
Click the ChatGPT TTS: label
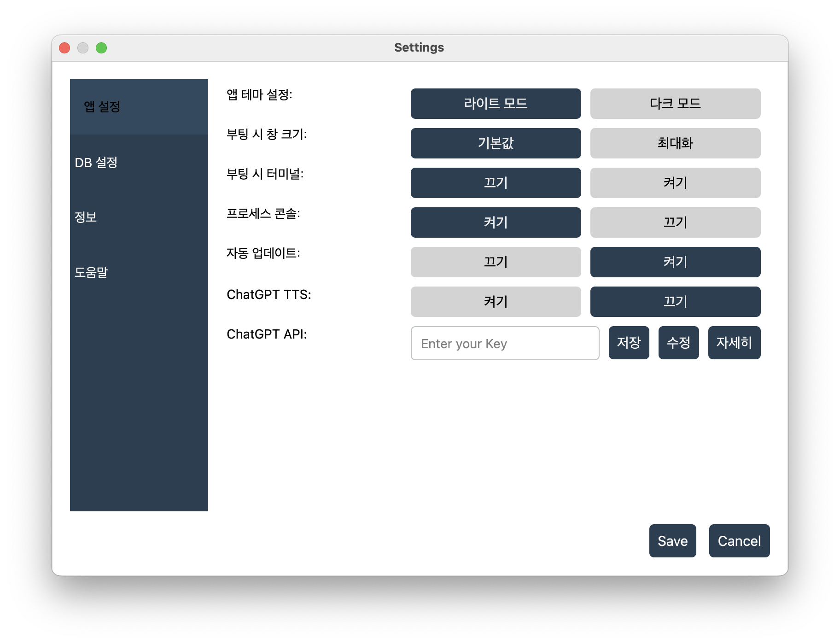[x=269, y=294]
